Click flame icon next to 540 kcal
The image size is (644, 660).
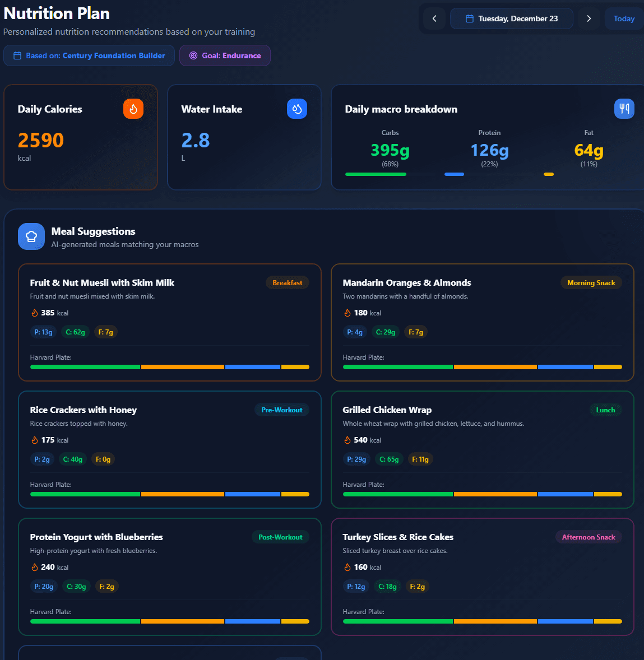(x=348, y=440)
